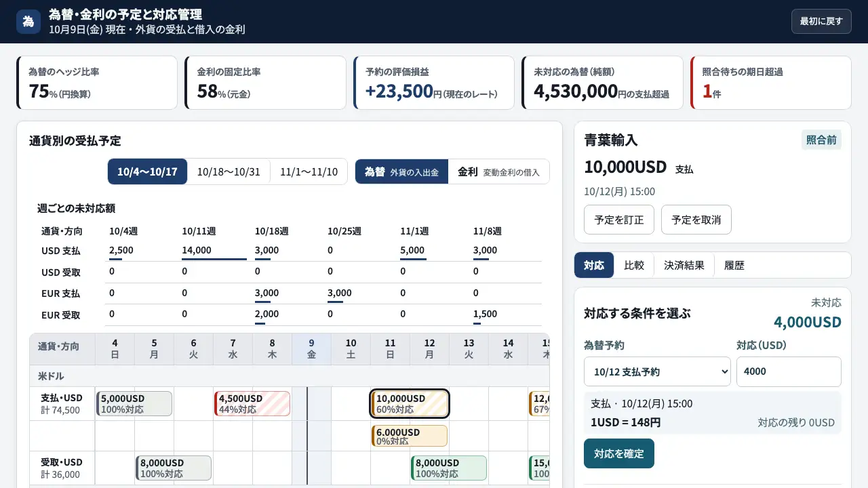Click the 為 app logo icon
Image resolution: width=868 pixels, height=488 pixels.
point(28,22)
